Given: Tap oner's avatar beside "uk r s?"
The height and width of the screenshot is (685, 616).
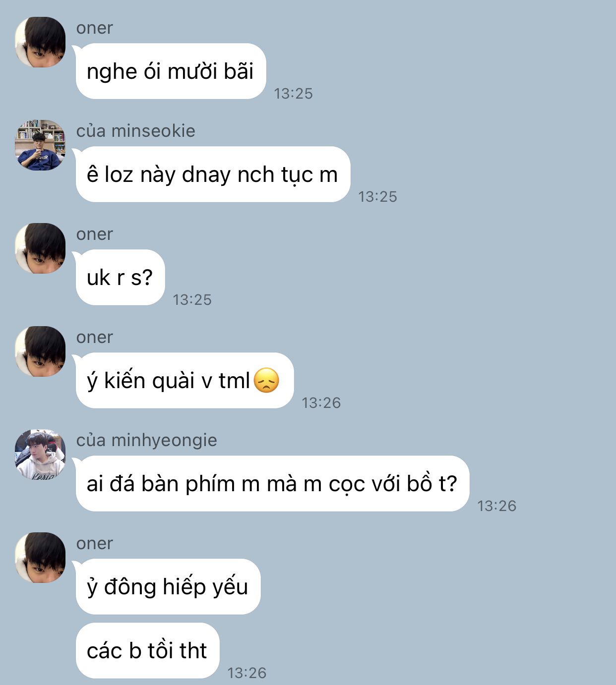Looking at the screenshot, I should point(40,248).
